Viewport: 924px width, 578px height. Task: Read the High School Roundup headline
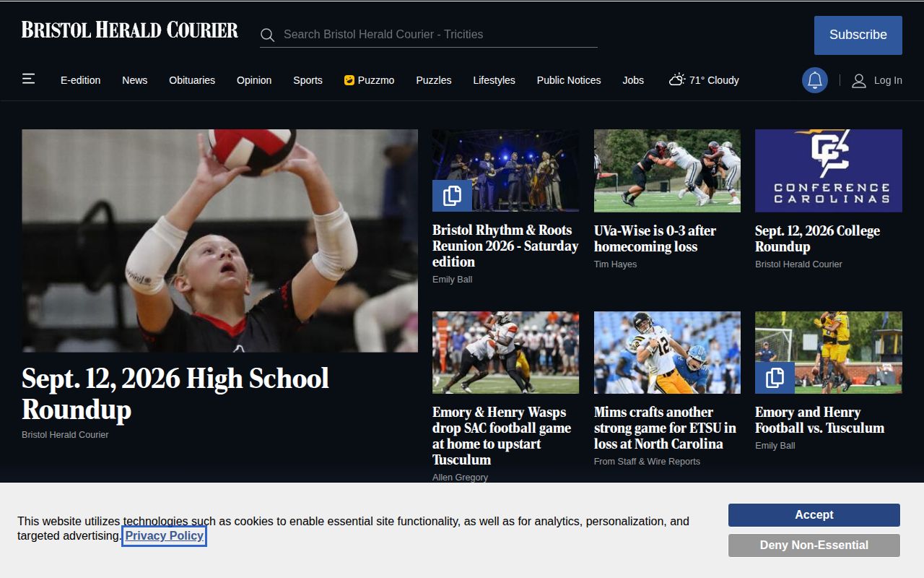coord(175,394)
